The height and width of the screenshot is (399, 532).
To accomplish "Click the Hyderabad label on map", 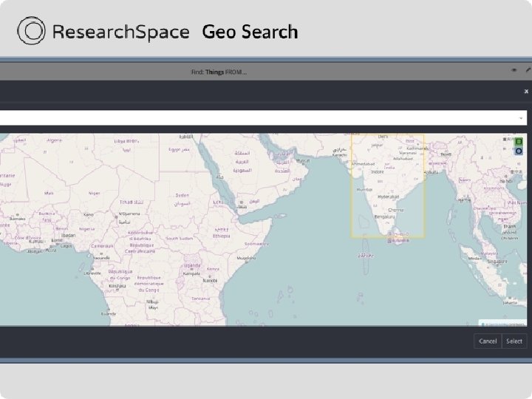I will click(388, 197).
